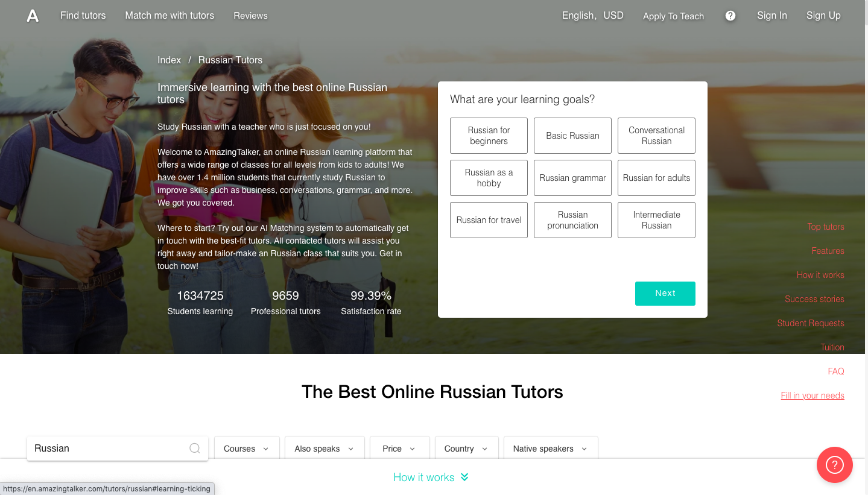Toggle the Russian grammar learning goal
This screenshot has height=495, width=868.
pos(572,178)
